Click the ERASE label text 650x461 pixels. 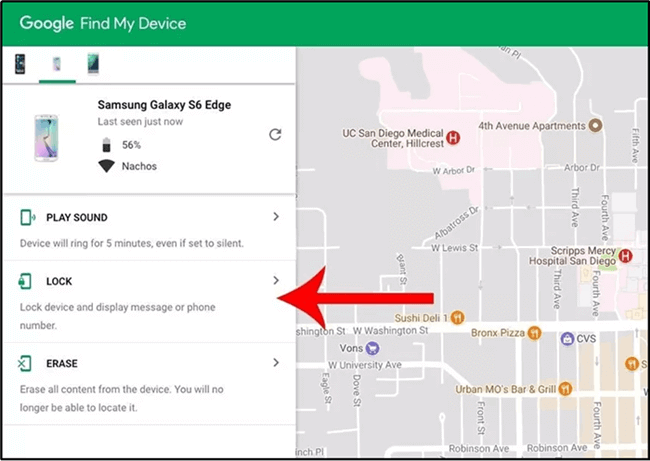point(62,364)
